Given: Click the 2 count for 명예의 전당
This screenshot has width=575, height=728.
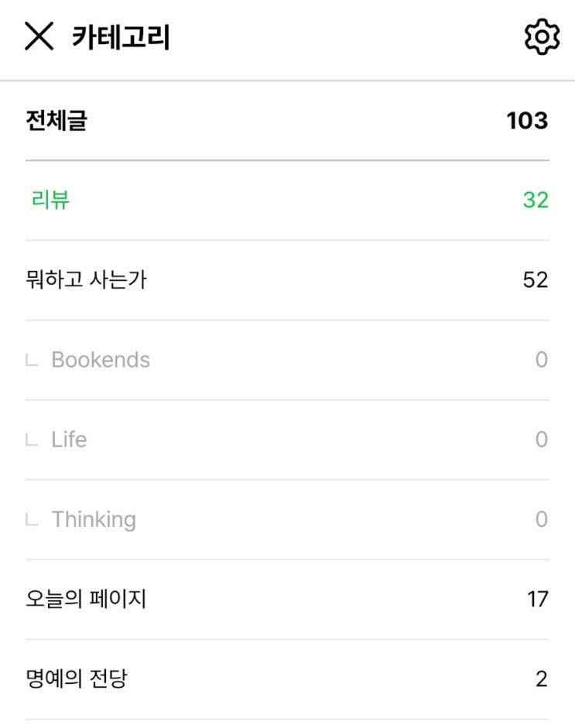Looking at the screenshot, I should click(x=541, y=679).
